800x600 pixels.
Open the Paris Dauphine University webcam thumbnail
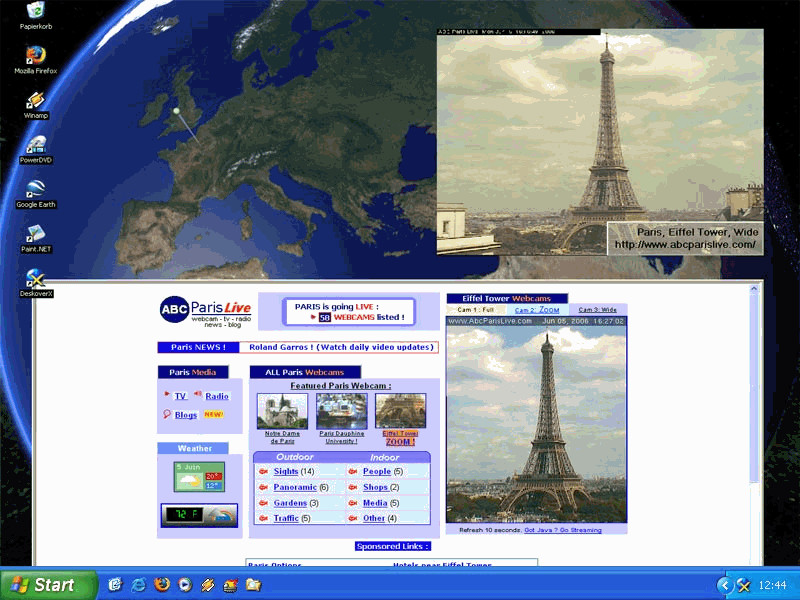[x=341, y=411]
